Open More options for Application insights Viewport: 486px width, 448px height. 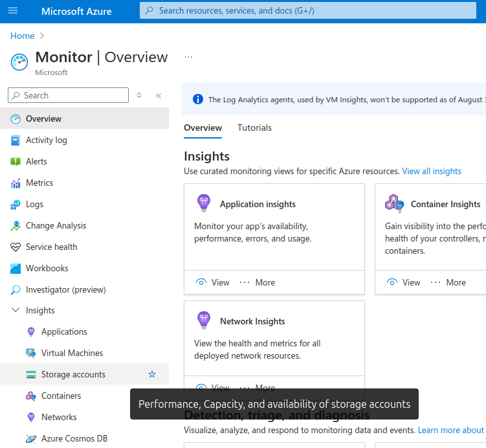pos(258,282)
